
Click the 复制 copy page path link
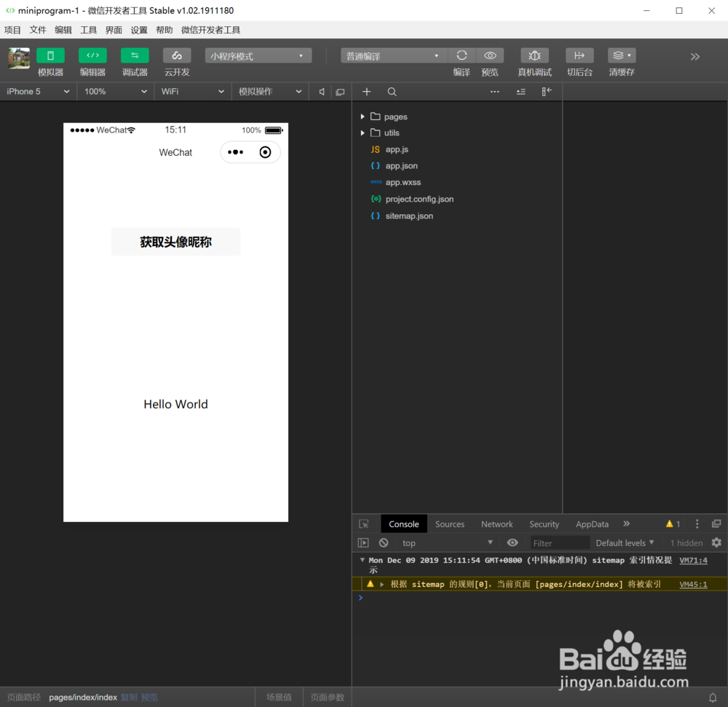tap(129, 698)
